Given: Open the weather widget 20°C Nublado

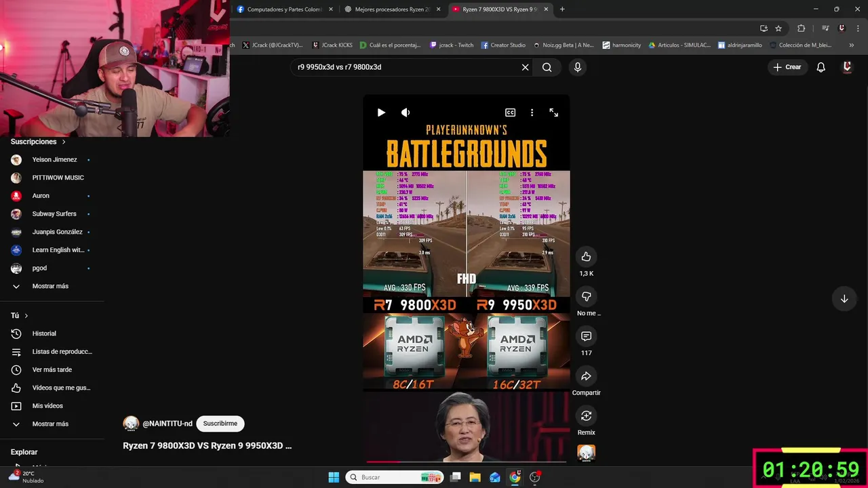Looking at the screenshot, I should coord(27,477).
